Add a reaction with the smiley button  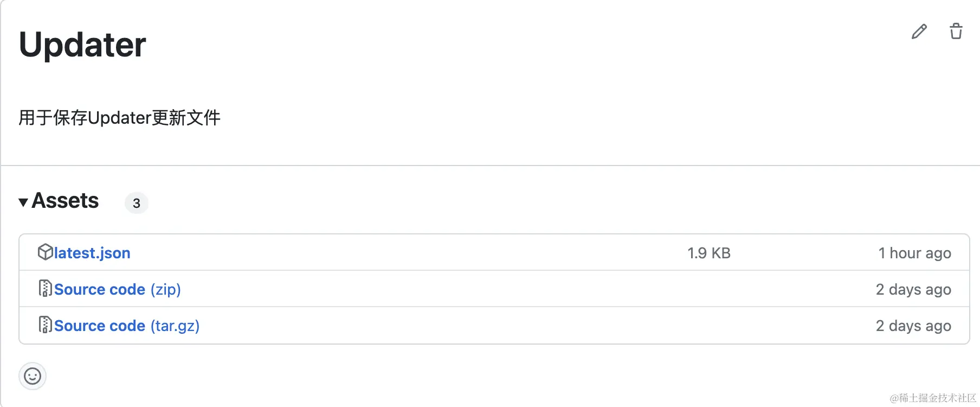pyautogui.click(x=33, y=376)
